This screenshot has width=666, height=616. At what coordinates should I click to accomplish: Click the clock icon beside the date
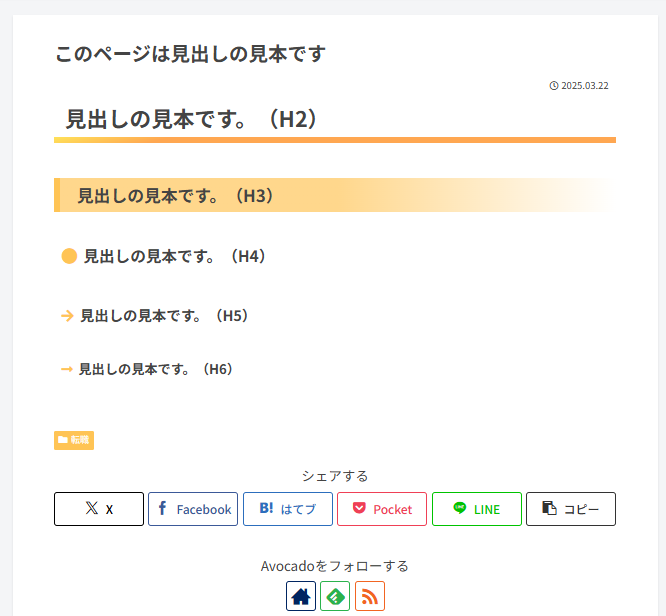pos(554,86)
